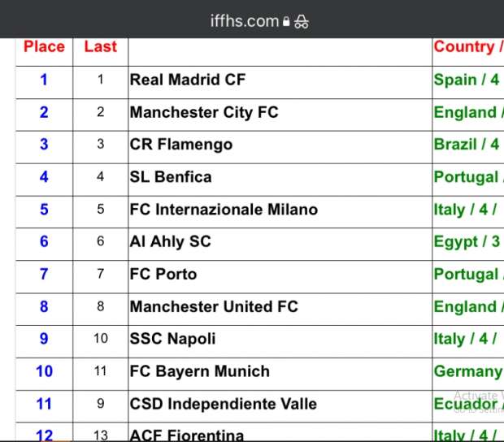Click FC Internazionale Milano entry

(x=224, y=210)
